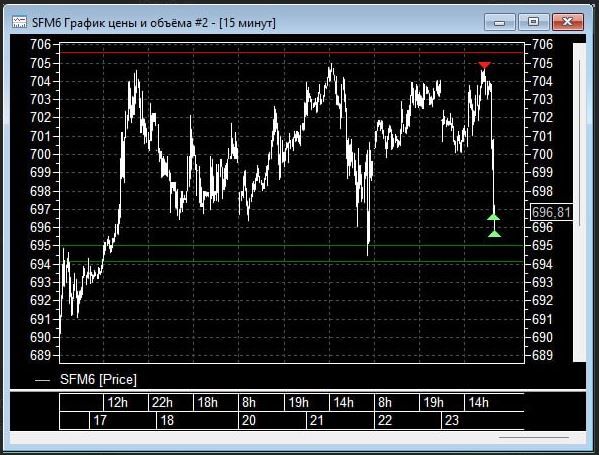Click the 696,81 current price label

(551, 212)
